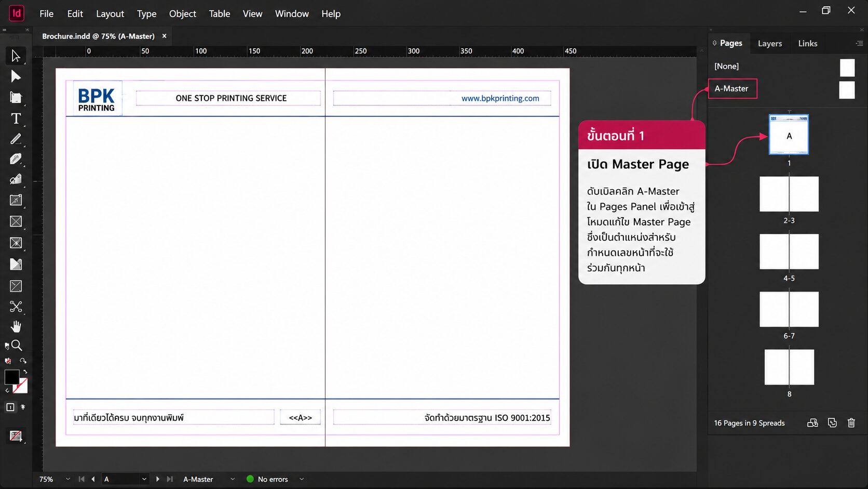This screenshot has width=868, height=489.
Task: Select the Eraser tool in toolbox
Action: point(16,179)
